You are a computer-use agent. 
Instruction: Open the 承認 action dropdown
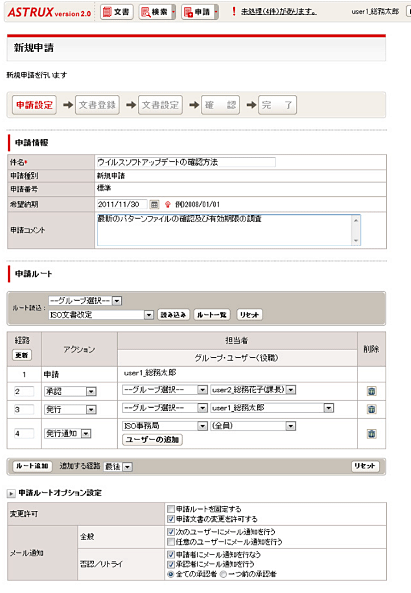pyautogui.click(x=70, y=391)
